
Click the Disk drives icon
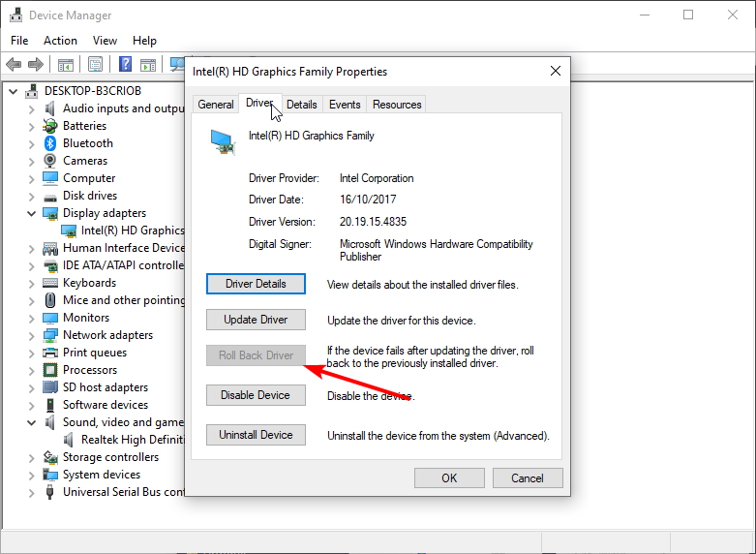[50, 197]
